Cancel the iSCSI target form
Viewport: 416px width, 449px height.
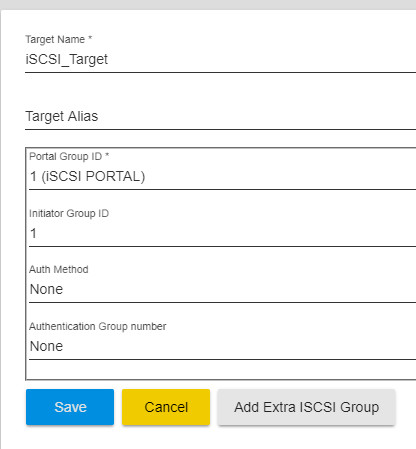click(166, 407)
